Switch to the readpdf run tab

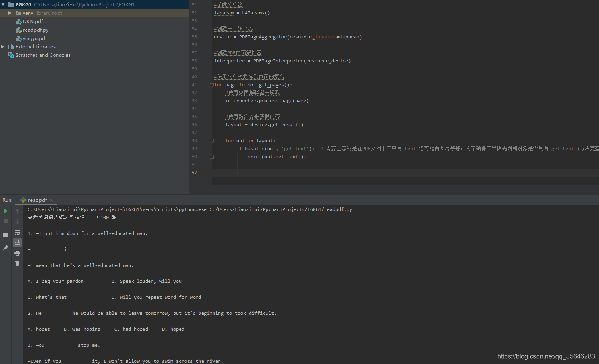[36, 200]
